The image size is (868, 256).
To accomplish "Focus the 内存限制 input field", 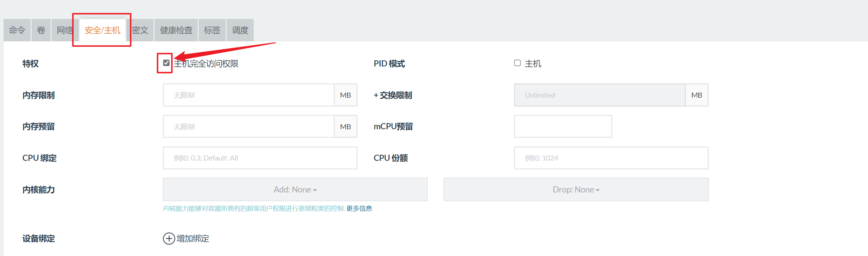I will coord(249,95).
